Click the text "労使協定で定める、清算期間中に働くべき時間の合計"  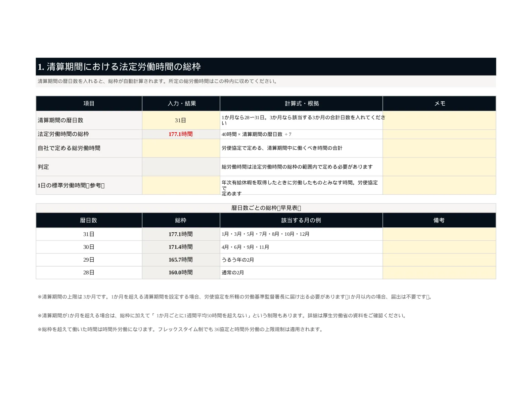click(x=282, y=148)
